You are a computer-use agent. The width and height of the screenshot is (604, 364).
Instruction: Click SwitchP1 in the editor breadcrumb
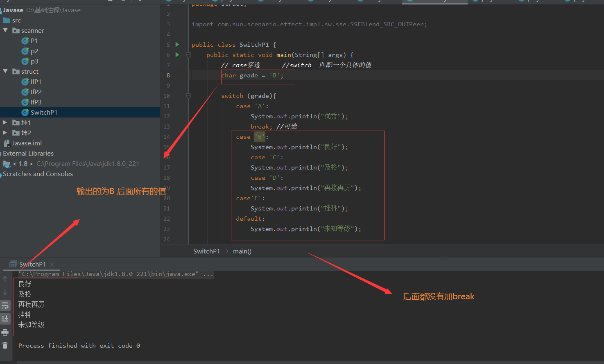click(206, 251)
